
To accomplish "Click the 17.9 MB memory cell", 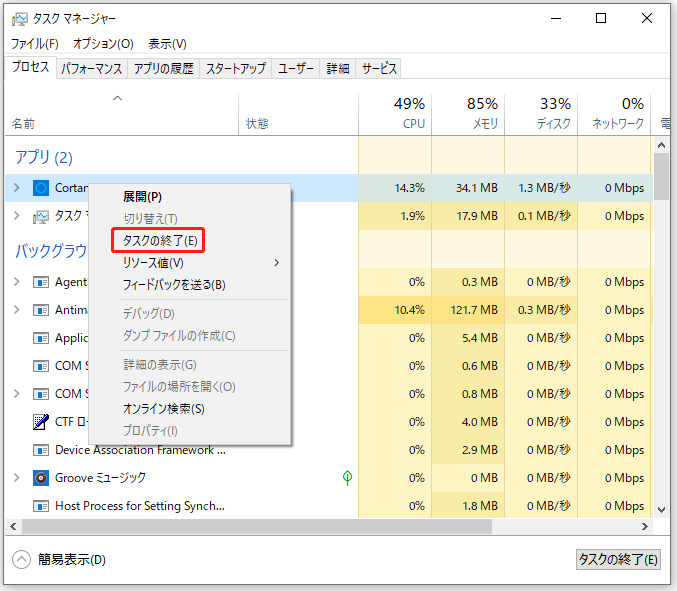I will pyautogui.click(x=468, y=216).
